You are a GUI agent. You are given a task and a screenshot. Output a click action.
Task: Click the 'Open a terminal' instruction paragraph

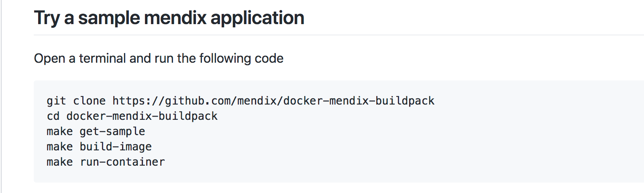159,58
